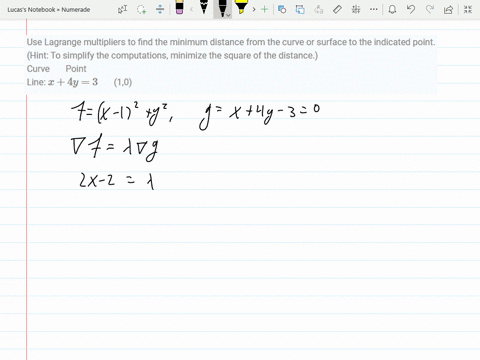The image size is (480, 360).
Task: Share the notebook page
Action: [x=448, y=9]
